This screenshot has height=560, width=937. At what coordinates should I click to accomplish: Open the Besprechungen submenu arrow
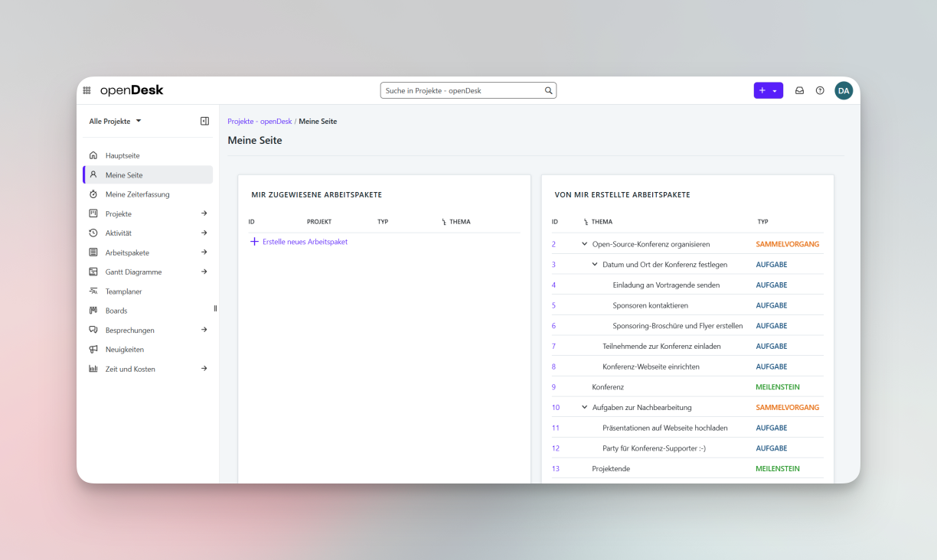coord(204,330)
